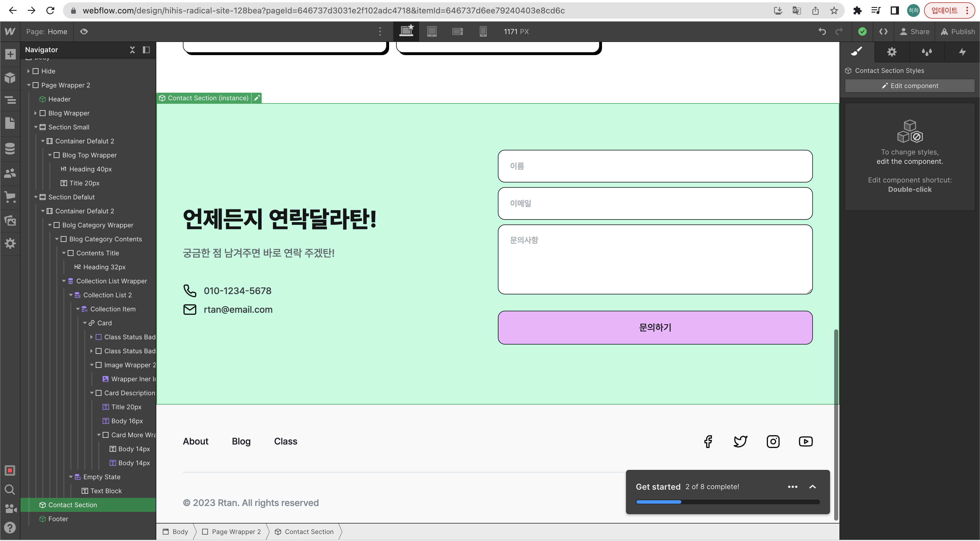
Task: Click the Edit component button
Action: (910, 86)
